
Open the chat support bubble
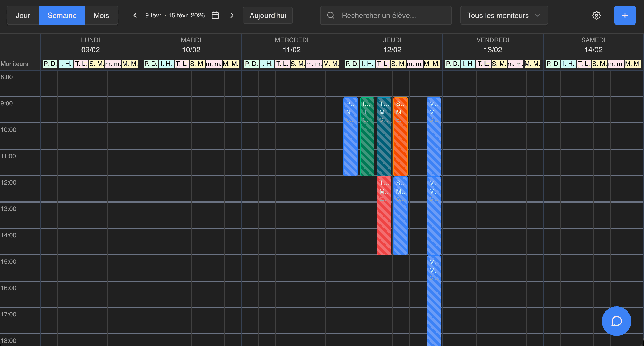(616, 321)
